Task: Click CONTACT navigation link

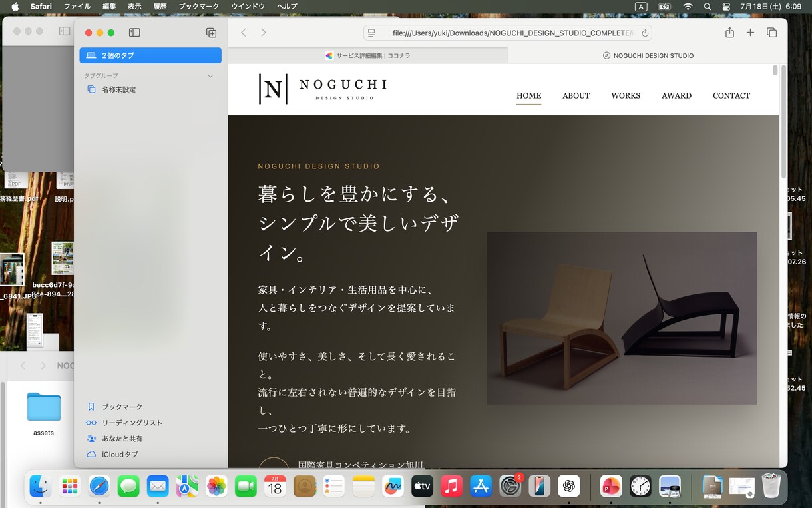Action: [x=731, y=95]
